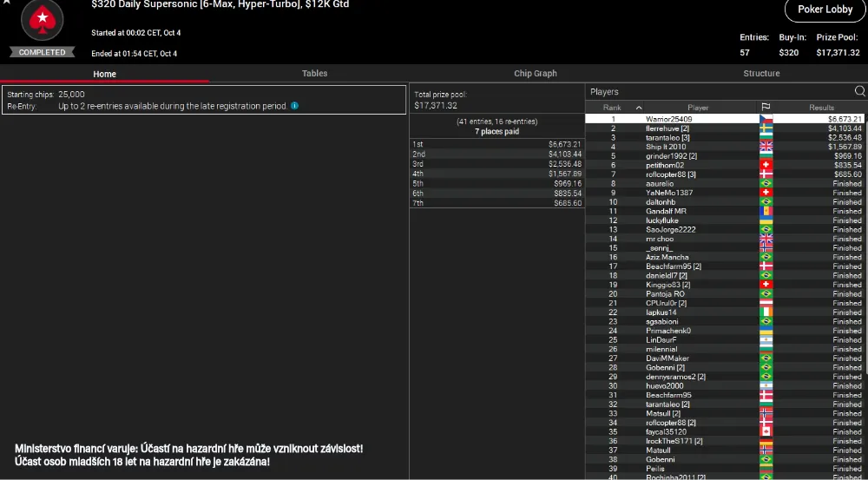This screenshot has height=480, width=868.
Task: Select player daltonhb
Action: [661, 202]
